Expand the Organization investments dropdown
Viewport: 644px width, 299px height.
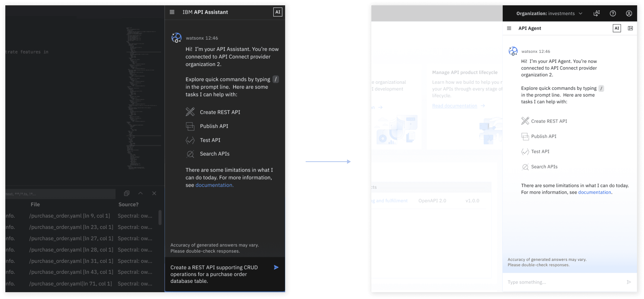click(581, 13)
